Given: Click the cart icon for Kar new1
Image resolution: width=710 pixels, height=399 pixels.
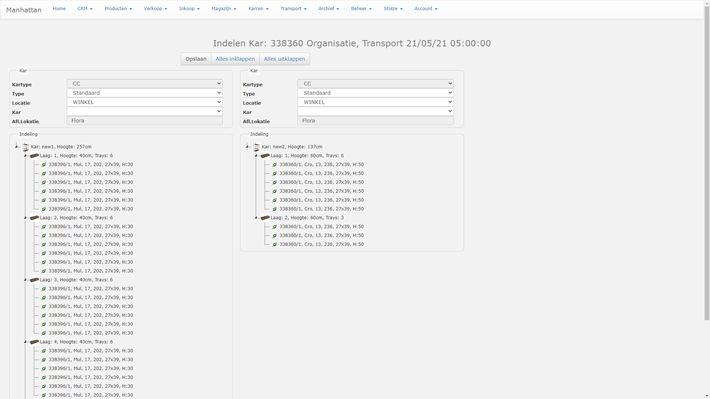Looking at the screenshot, I should 25,147.
